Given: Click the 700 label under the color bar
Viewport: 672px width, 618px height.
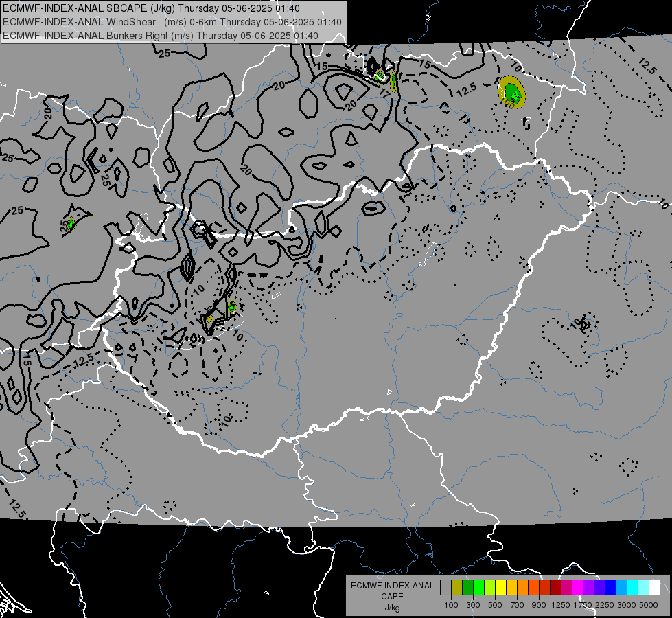Looking at the screenshot, I should pos(518,605).
